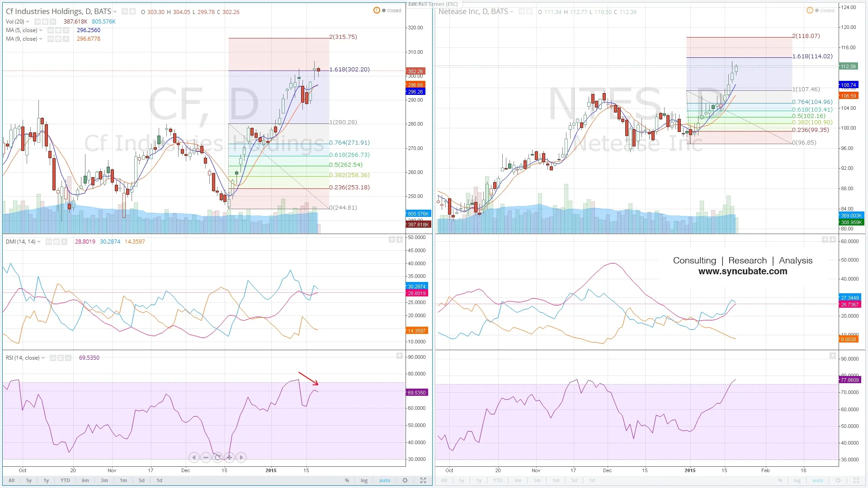868x488 pixels.
Task: Expand the Netease Inc symbol dropdown
Action: tap(512, 12)
